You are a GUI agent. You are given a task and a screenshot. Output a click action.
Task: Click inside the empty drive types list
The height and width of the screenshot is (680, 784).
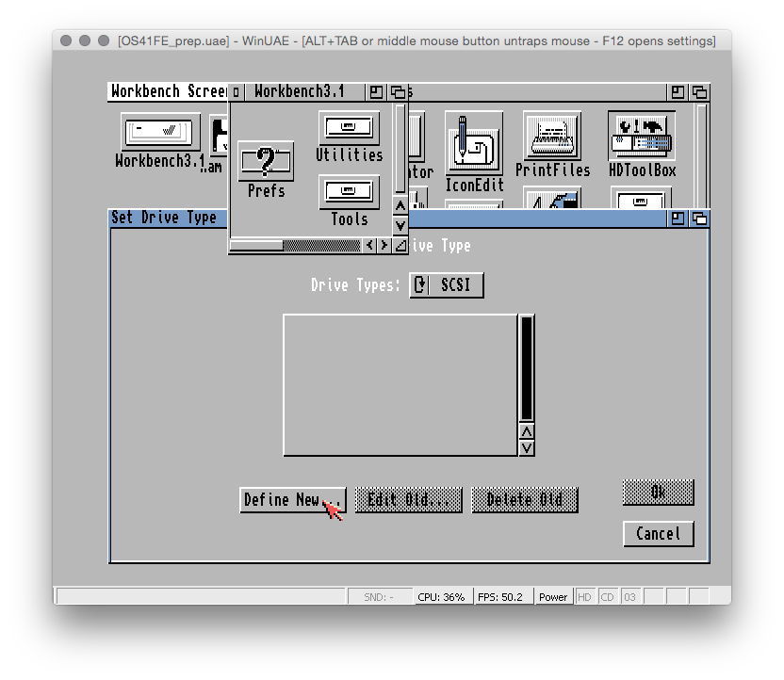(x=400, y=384)
